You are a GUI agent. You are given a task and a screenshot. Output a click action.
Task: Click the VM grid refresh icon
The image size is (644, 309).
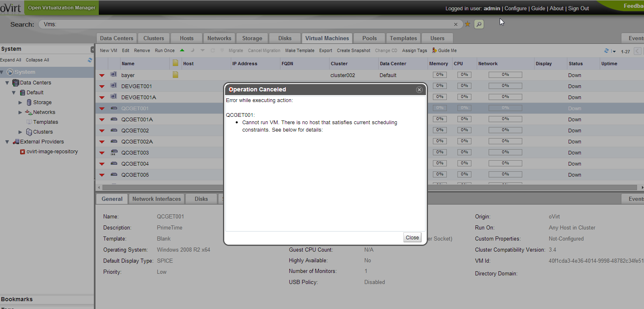606,51
